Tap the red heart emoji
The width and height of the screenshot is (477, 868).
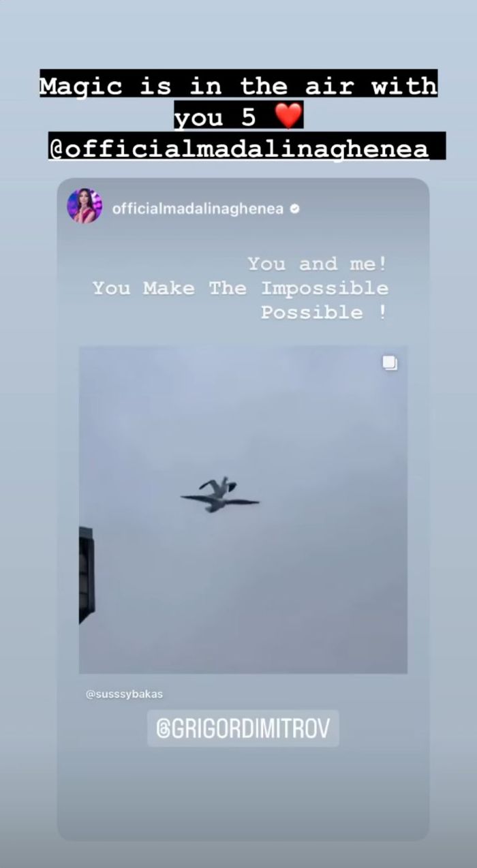(288, 117)
